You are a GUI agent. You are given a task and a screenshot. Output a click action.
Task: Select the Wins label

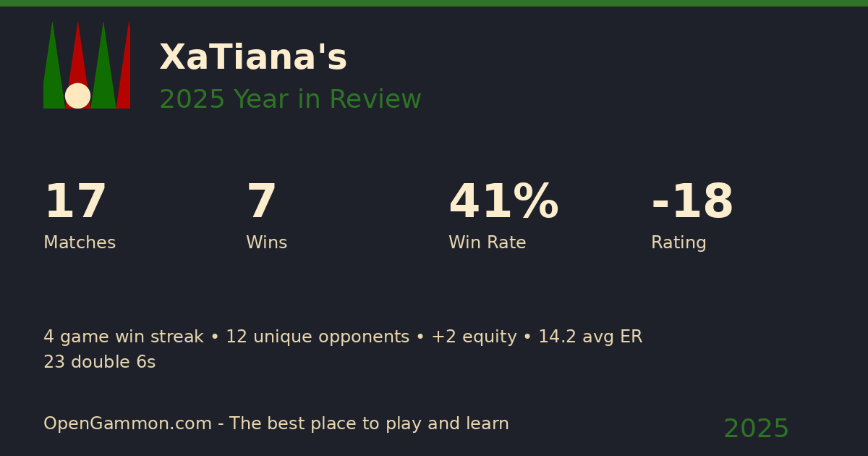point(266,243)
